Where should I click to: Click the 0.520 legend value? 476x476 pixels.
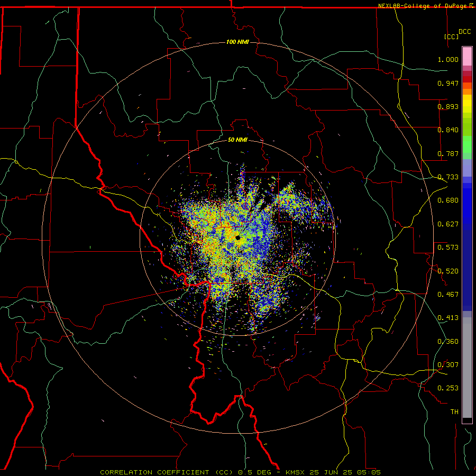tap(448, 271)
